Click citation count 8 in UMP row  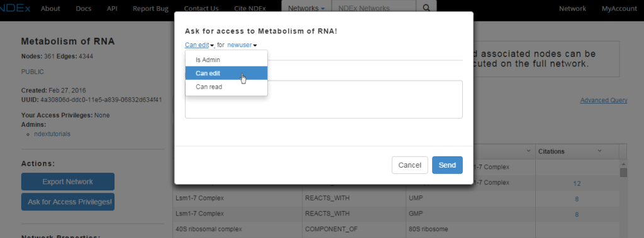tap(577, 199)
